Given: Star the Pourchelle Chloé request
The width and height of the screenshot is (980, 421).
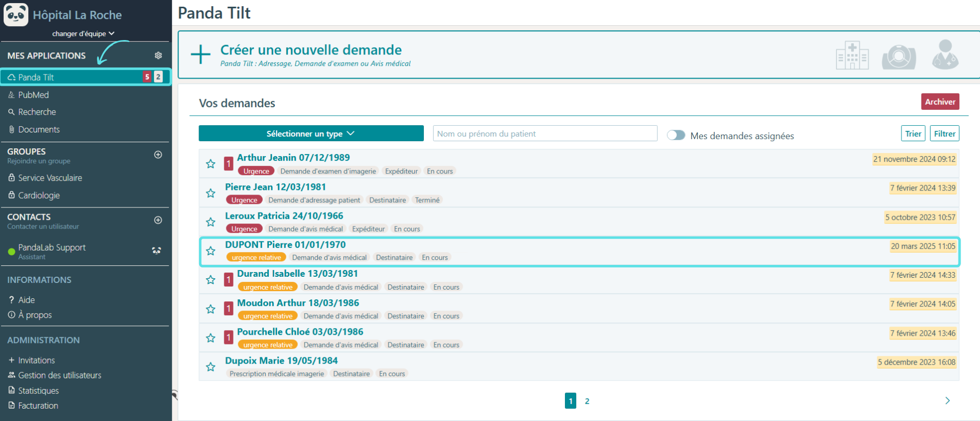Looking at the screenshot, I should [x=211, y=338].
